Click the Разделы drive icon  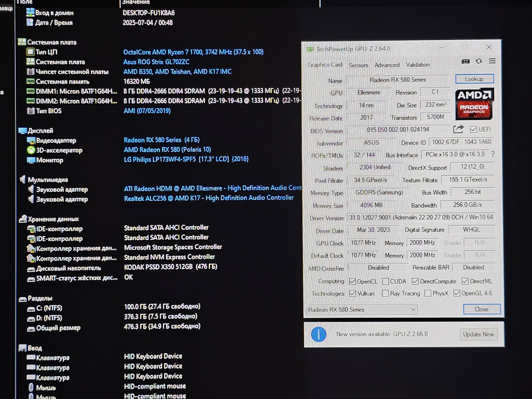point(23,299)
